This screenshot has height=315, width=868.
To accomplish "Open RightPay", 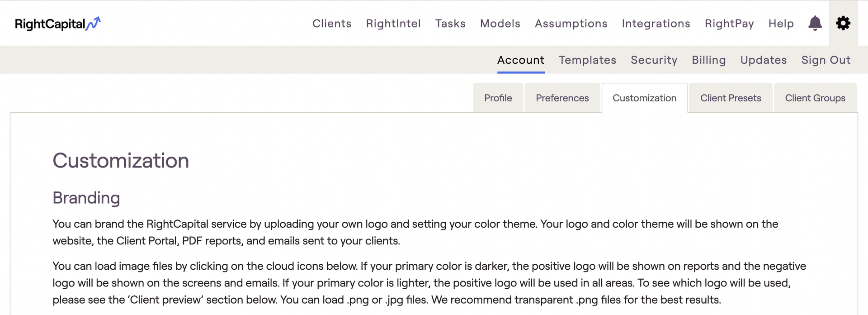I will (x=729, y=24).
